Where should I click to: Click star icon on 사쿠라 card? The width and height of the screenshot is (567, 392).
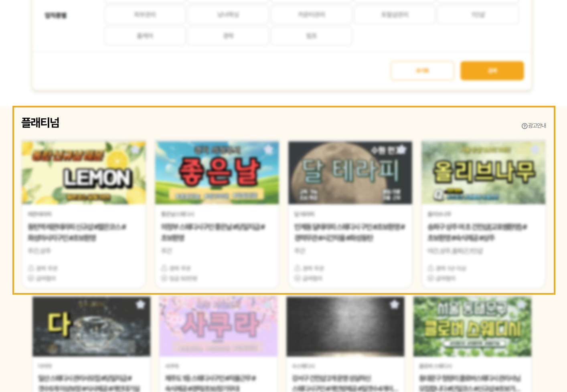[267, 305]
